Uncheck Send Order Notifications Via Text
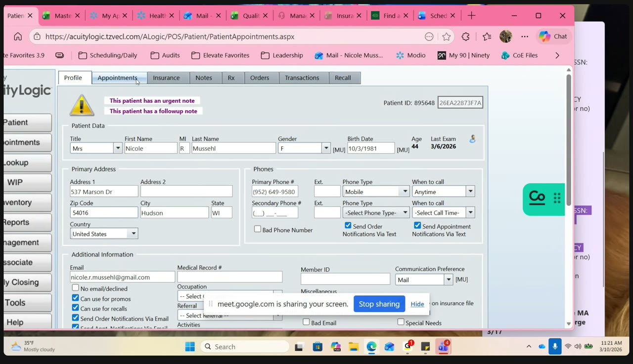The image size is (633, 364). [x=348, y=225]
